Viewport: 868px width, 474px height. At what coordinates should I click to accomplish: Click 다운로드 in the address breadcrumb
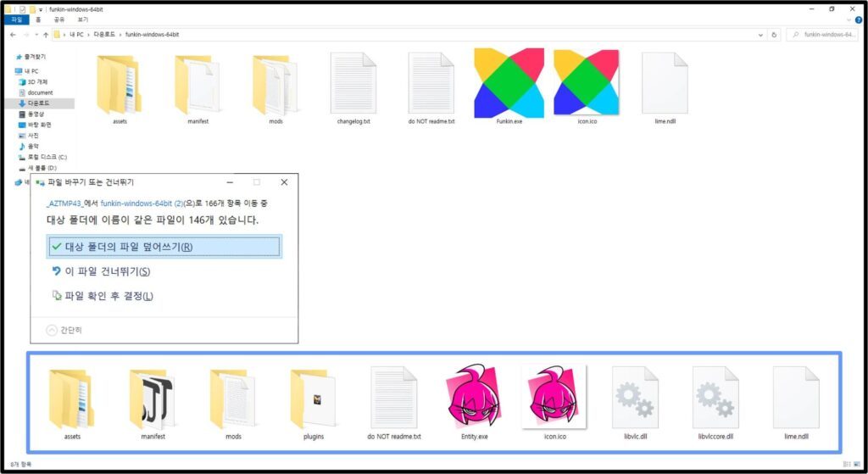tap(104, 34)
